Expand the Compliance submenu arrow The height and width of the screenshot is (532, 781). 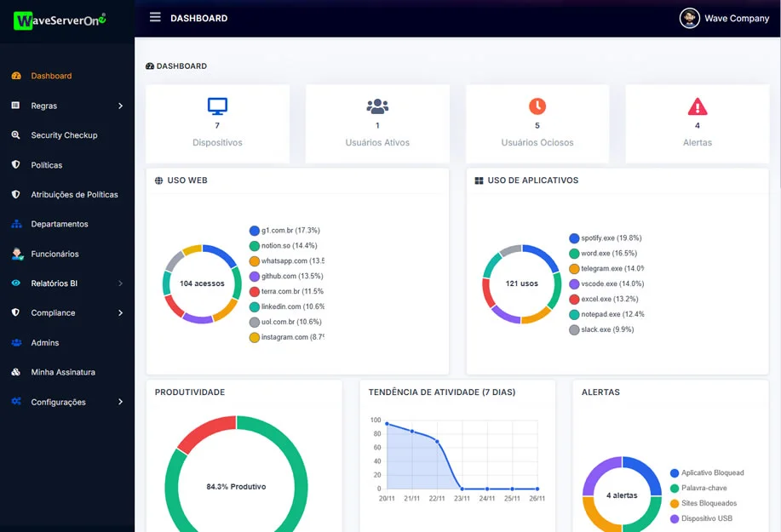(x=120, y=313)
